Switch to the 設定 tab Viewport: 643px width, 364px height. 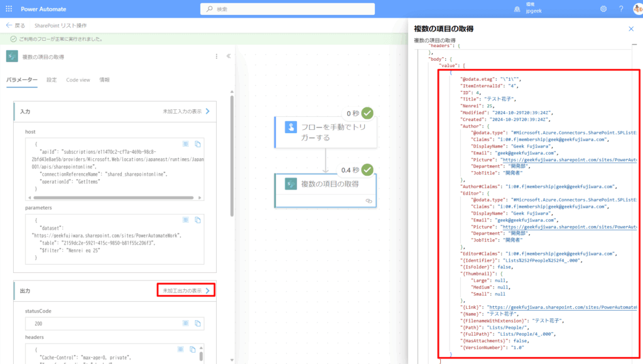coord(51,80)
